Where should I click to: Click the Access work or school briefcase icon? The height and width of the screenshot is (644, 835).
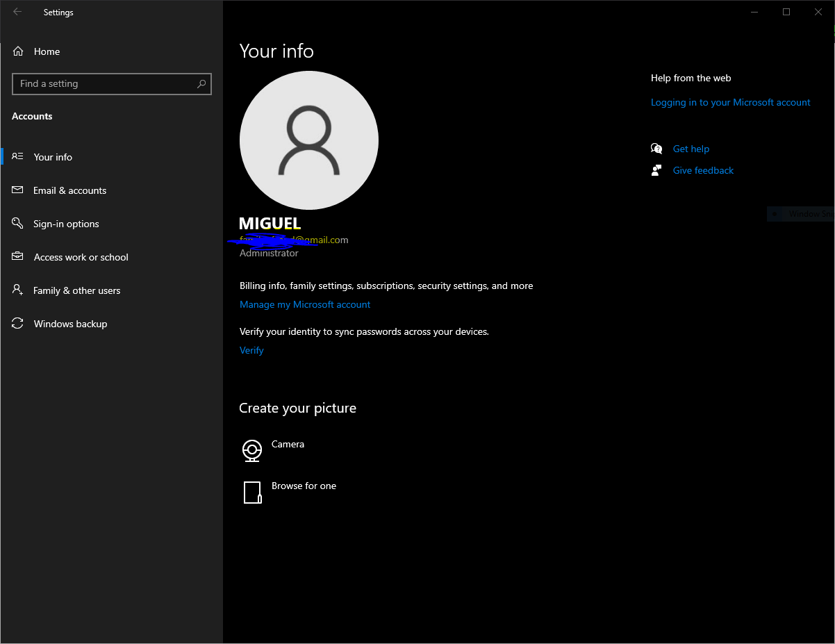click(x=18, y=256)
